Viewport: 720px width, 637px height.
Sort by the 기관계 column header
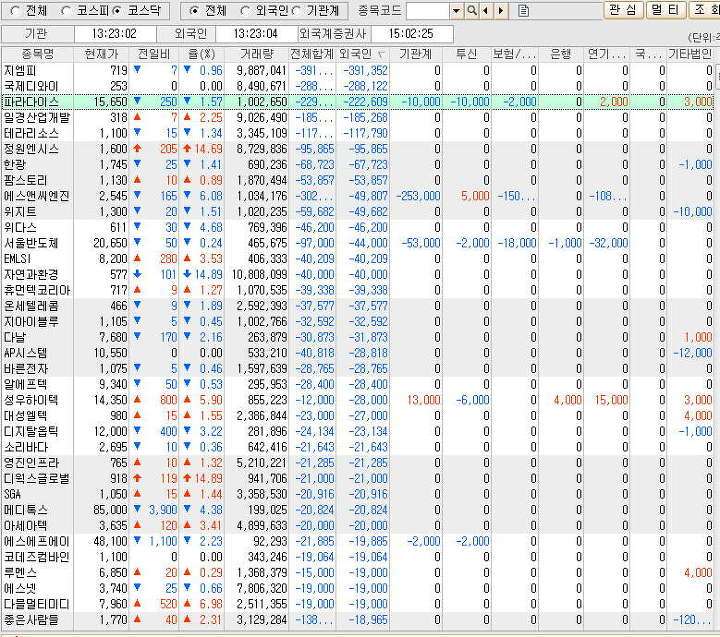416,54
